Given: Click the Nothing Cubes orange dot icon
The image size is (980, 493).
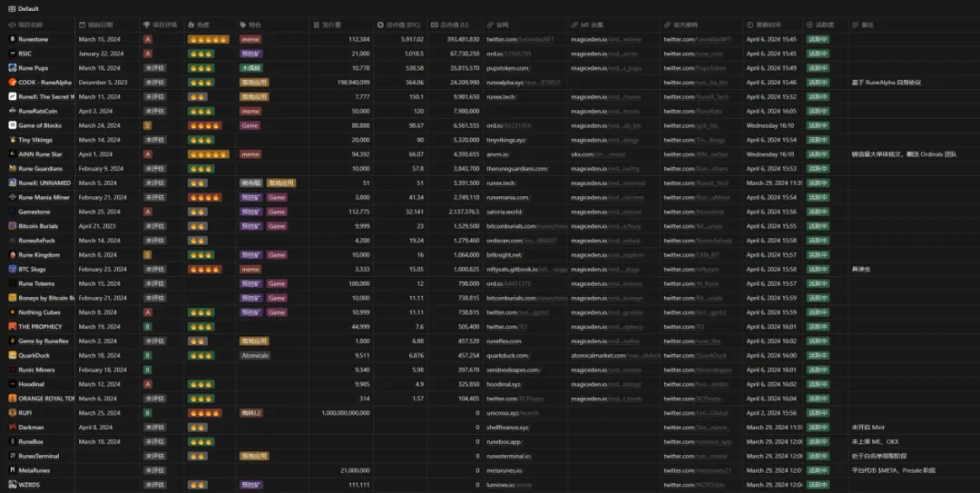Looking at the screenshot, I should 13,313.
